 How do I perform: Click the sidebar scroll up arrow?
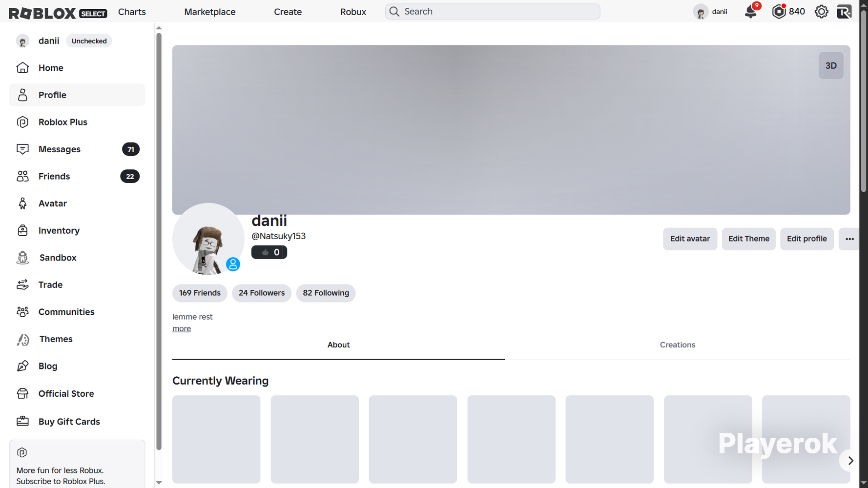pyautogui.click(x=159, y=28)
